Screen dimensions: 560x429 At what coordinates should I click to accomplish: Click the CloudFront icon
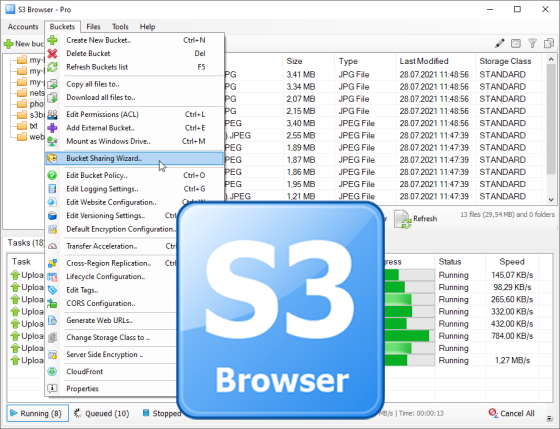click(x=52, y=371)
